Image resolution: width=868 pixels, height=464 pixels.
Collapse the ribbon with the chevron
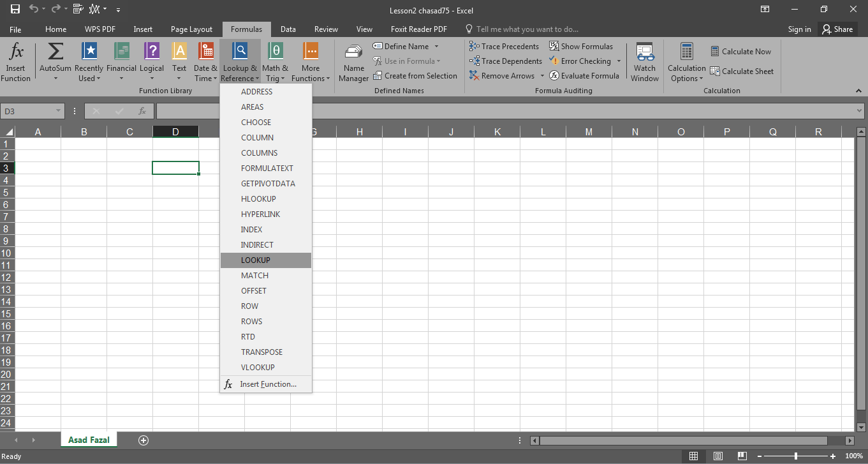[858, 91]
